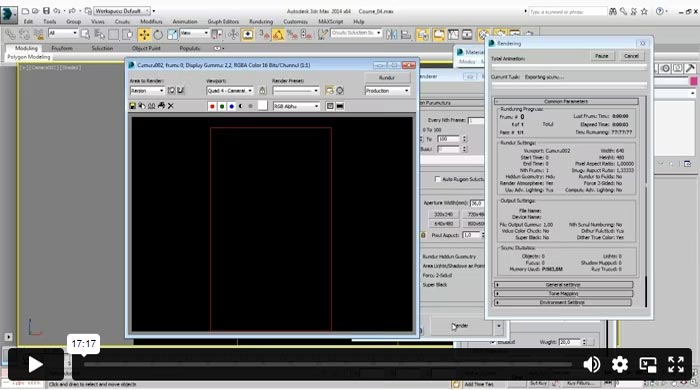
Task: Click the Align tool icon
Action: point(406,34)
